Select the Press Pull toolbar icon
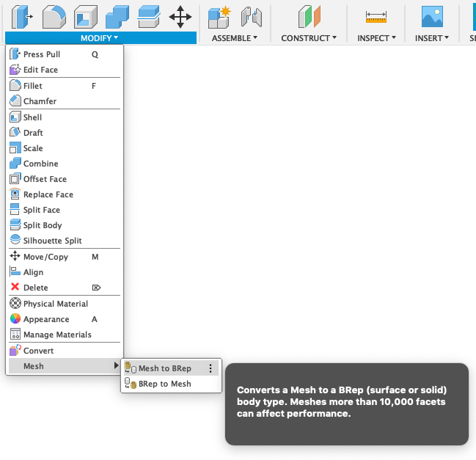This screenshot has height=460, width=476. [22, 17]
